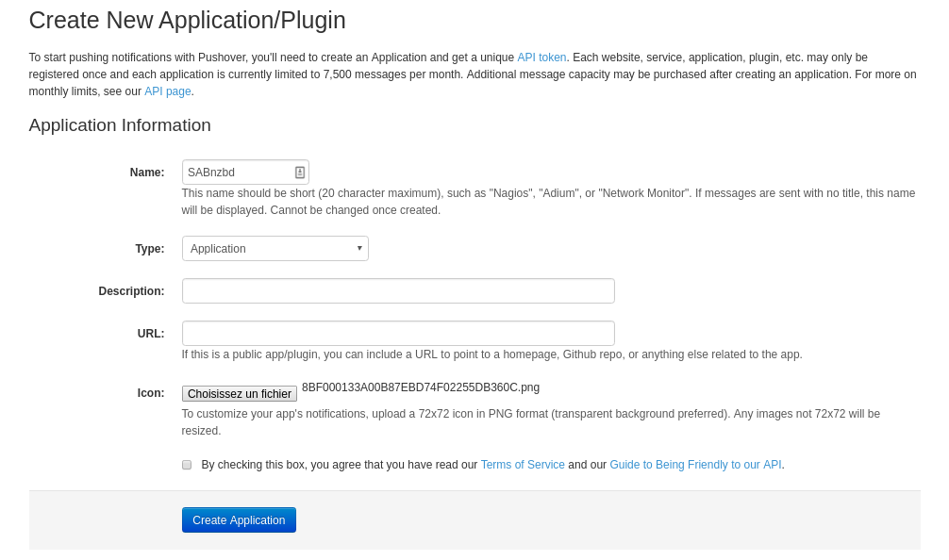Screen dimensions: 949x560
Task: Click the Type: label
Action: pyautogui.click(x=149, y=249)
